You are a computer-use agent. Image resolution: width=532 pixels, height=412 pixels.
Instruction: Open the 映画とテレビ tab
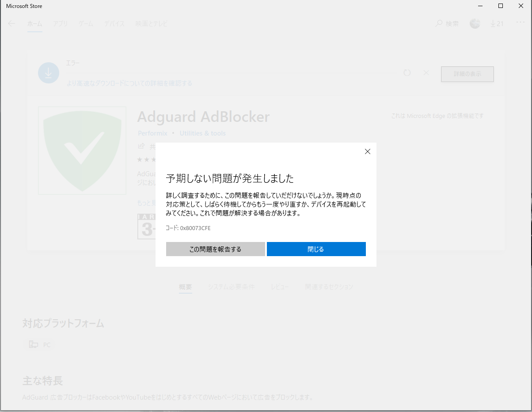151,24
